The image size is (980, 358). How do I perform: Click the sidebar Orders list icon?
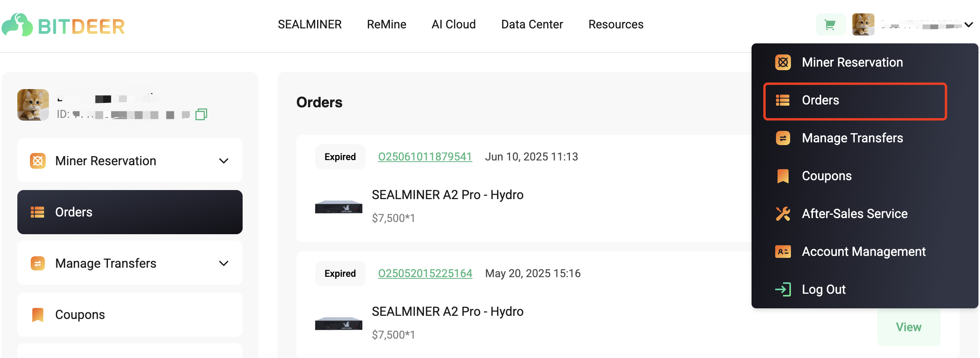[x=37, y=212]
